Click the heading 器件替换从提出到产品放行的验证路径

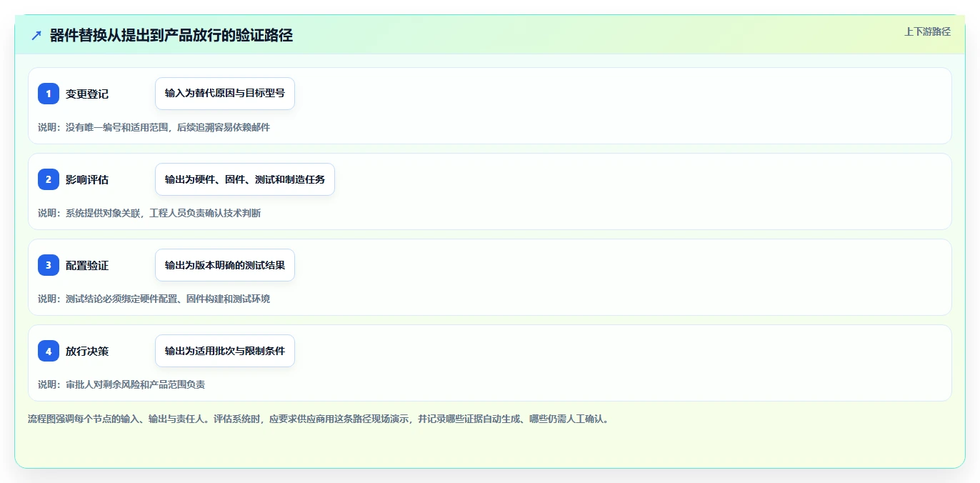[171, 36]
